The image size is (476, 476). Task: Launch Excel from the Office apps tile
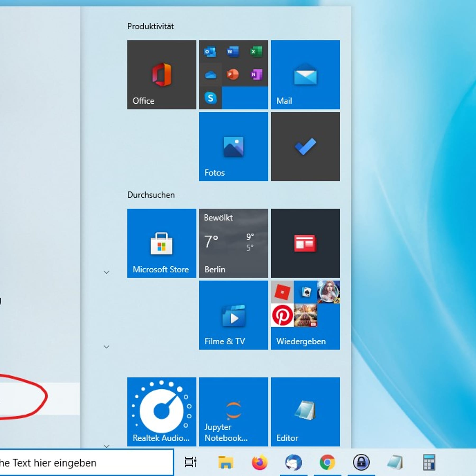point(256,52)
